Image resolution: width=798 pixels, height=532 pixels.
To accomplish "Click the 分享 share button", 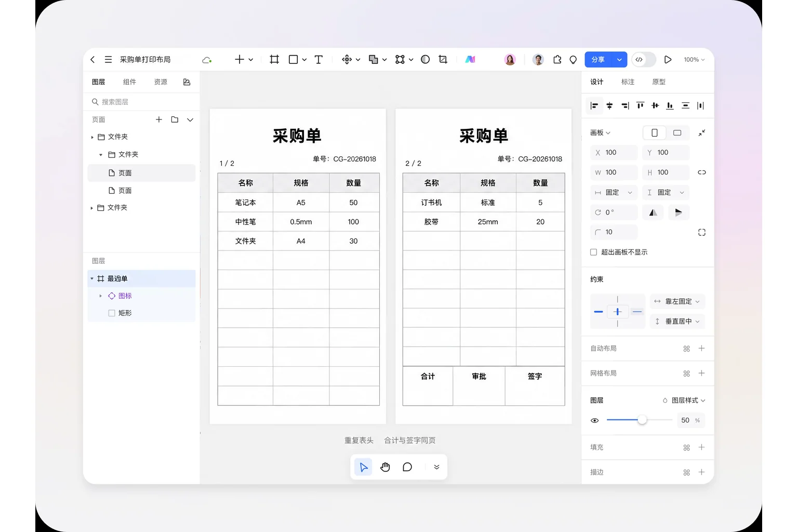I will 598,60.
